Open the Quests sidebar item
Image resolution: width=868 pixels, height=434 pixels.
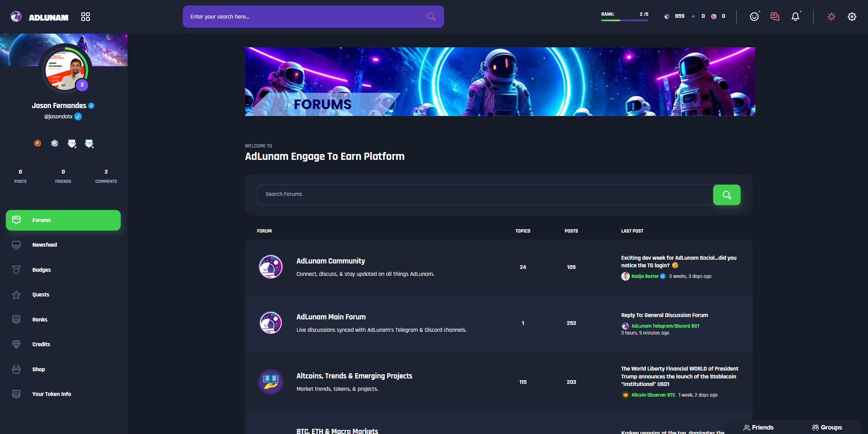click(x=41, y=294)
